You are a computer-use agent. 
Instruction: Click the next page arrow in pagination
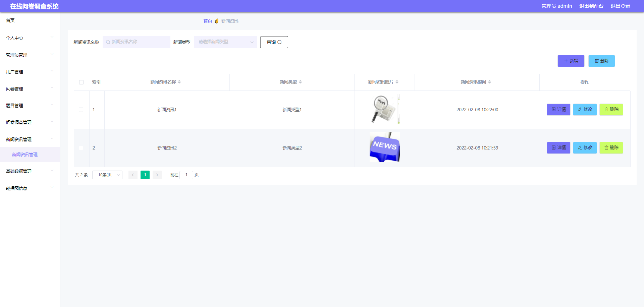[x=157, y=175]
